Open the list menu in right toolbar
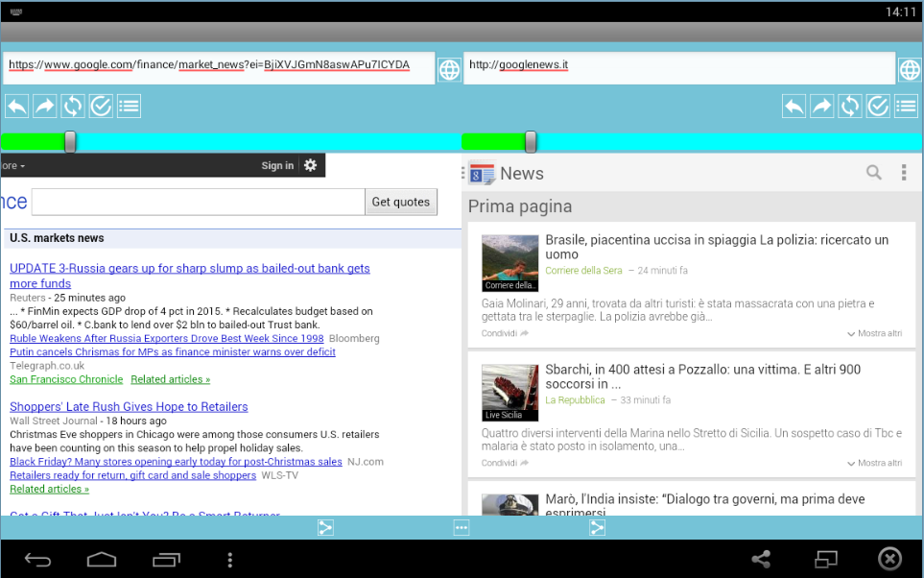The image size is (924, 578). click(x=907, y=107)
